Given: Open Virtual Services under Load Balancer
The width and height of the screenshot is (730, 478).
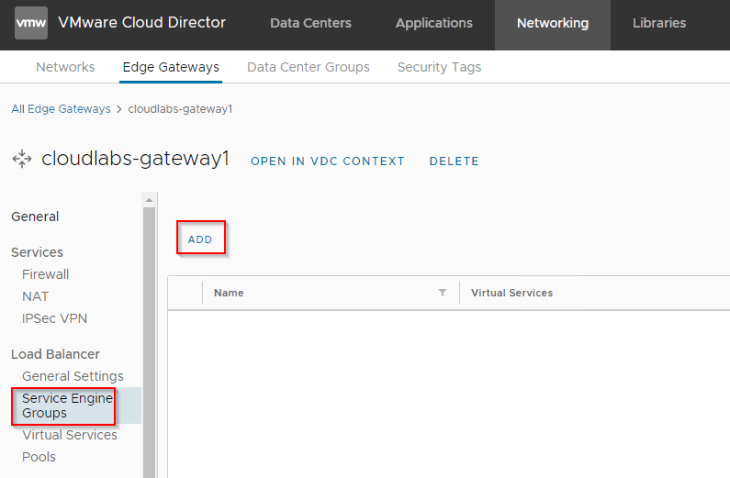Looking at the screenshot, I should point(70,435).
